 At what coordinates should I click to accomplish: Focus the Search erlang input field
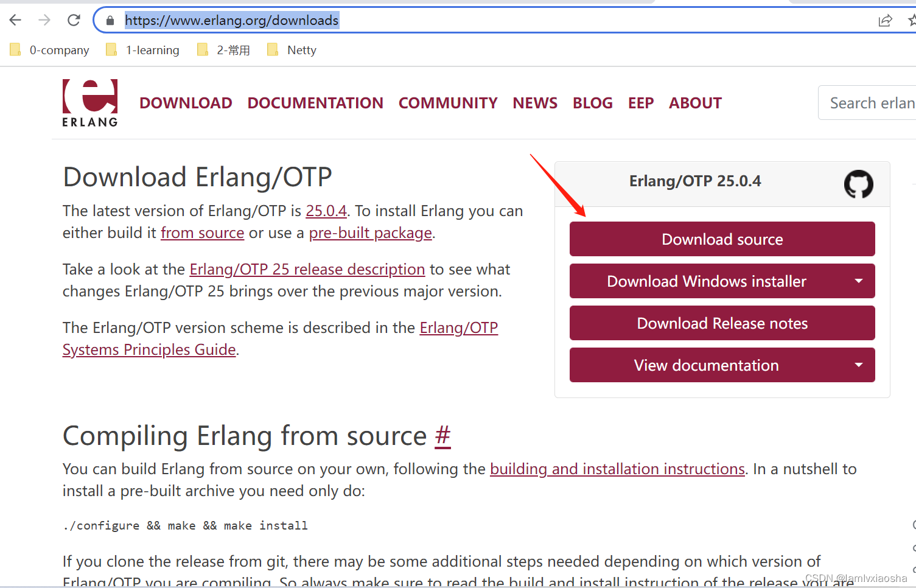pyautogui.click(x=867, y=103)
